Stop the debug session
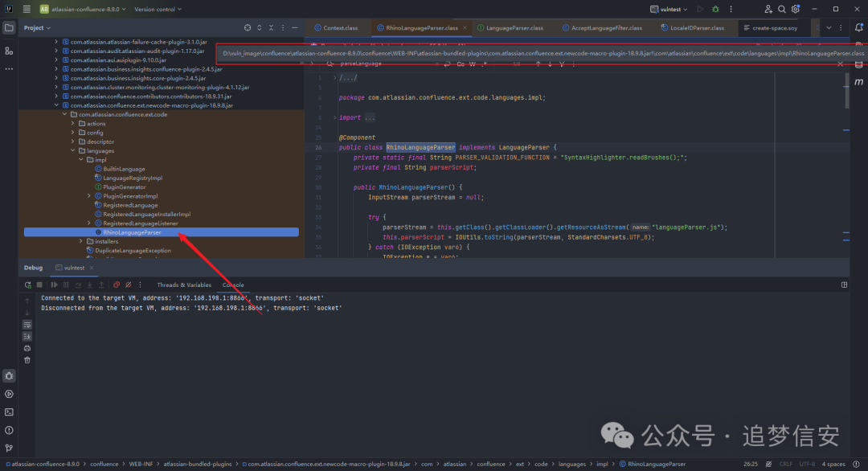Image resolution: width=868 pixels, height=471 pixels. tap(39, 285)
